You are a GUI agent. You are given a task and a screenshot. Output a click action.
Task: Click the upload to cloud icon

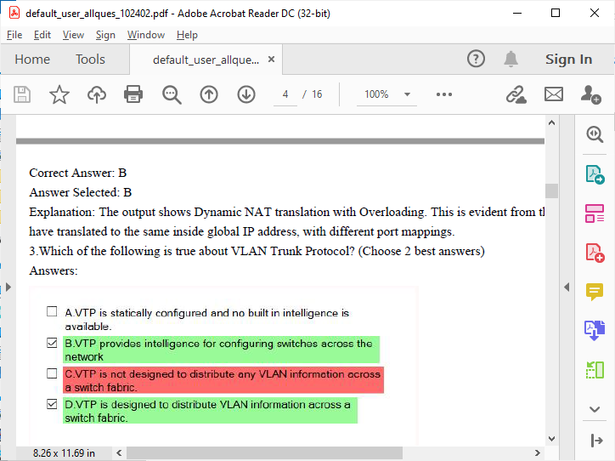point(97,95)
